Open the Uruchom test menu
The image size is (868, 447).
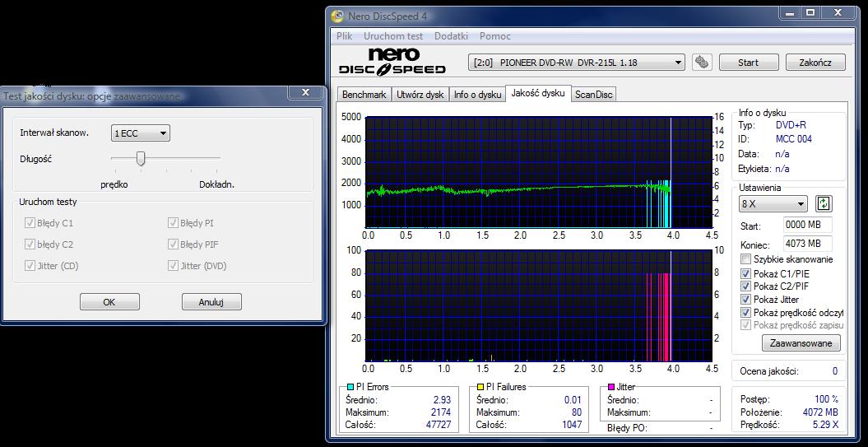coord(393,36)
